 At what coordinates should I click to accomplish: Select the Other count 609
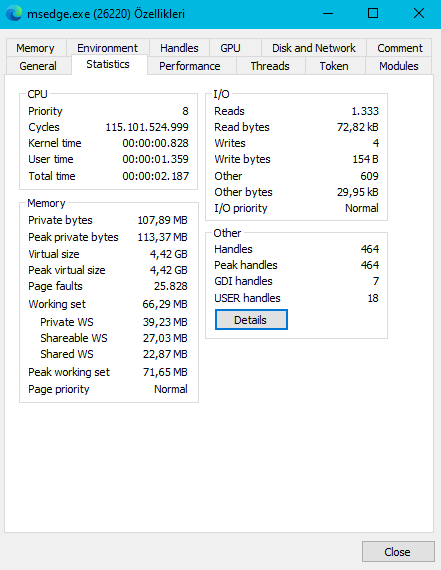click(x=369, y=176)
